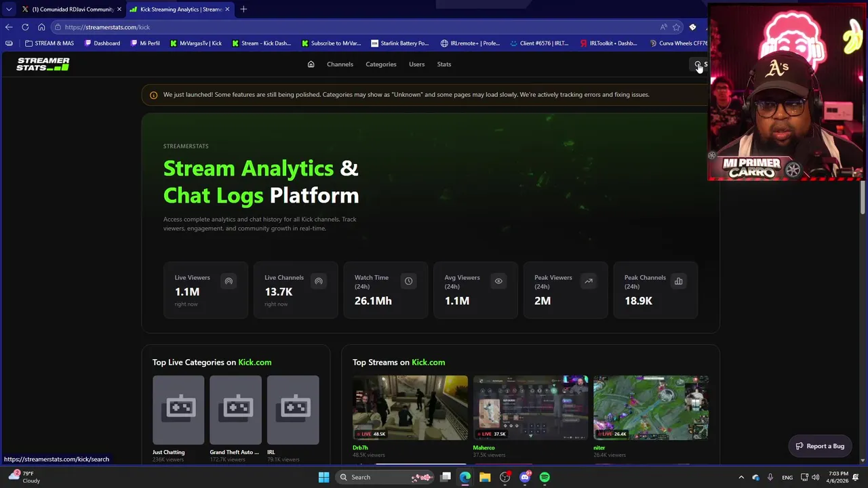The image size is (868, 488).
Task: Open STREAM & MAS bookmarks folder
Action: coord(50,43)
